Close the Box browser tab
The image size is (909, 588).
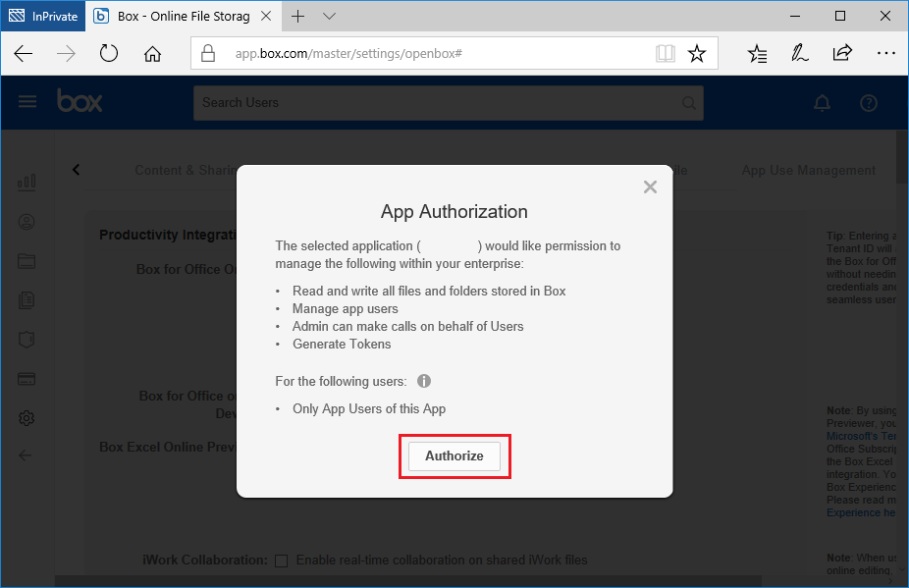tap(266, 17)
